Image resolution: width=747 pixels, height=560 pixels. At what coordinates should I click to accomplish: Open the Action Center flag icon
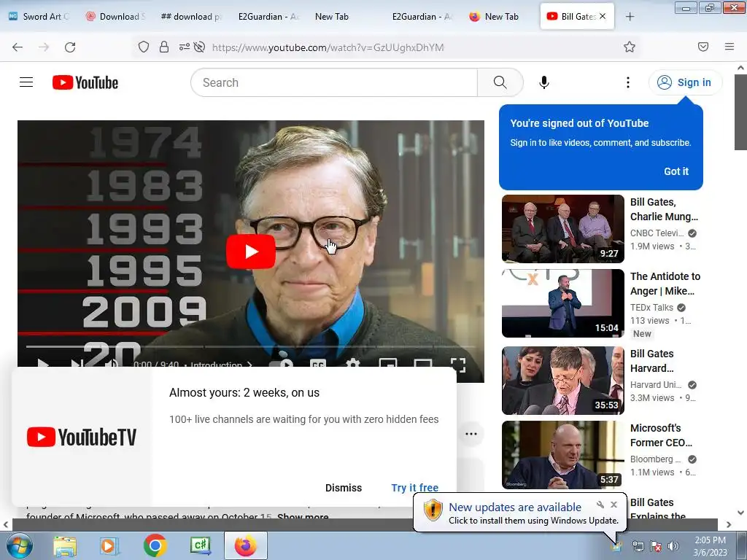point(656,546)
